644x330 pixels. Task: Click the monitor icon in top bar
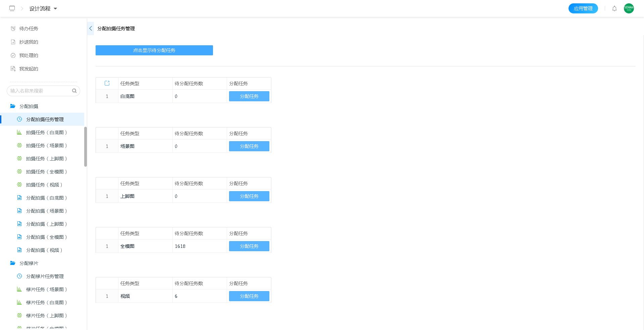click(x=12, y=8)
